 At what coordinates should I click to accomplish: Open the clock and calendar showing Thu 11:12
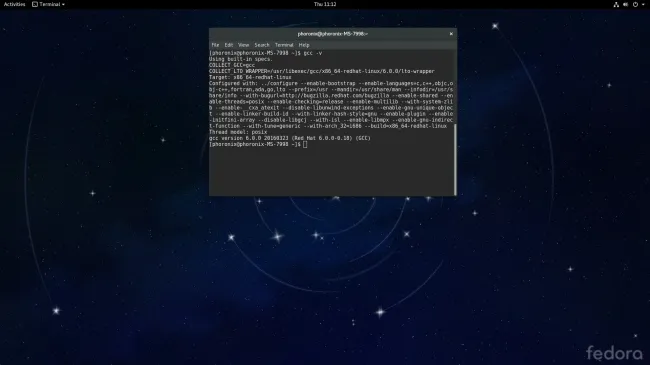tap(325, 4)
